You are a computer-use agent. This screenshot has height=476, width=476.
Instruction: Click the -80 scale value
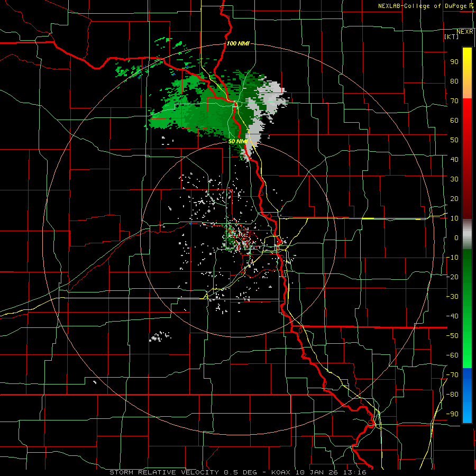[x=452, y=395]
